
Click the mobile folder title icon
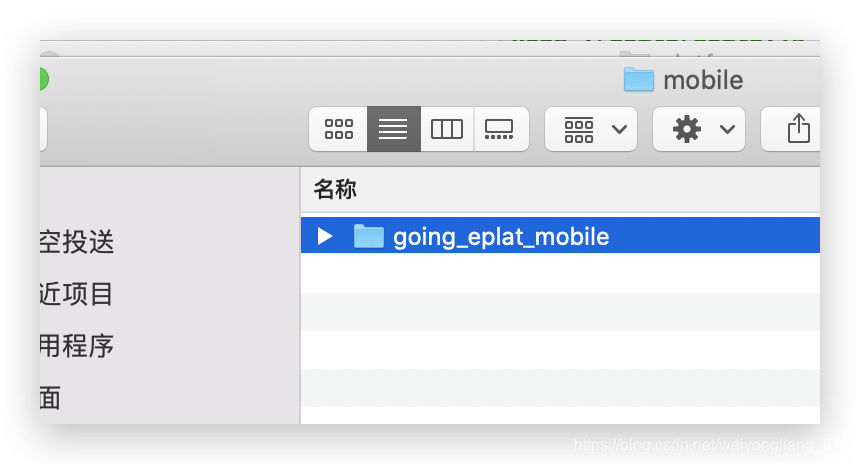click(x=638, y=79)
